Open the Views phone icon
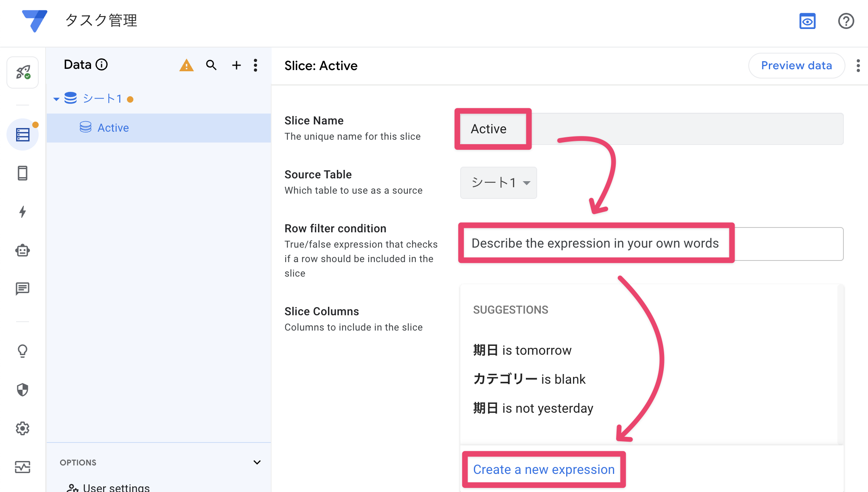 pos(23,173)
